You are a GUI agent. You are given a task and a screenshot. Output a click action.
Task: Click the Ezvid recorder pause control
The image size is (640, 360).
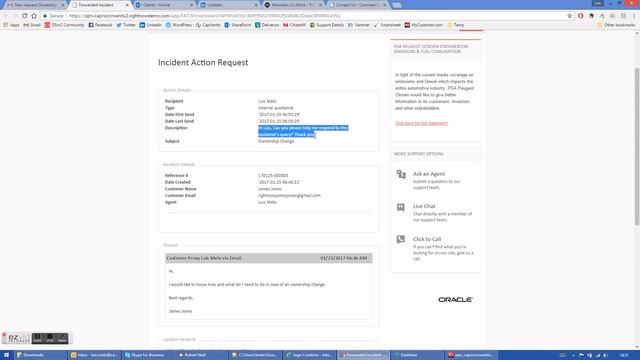click(37, 338)
